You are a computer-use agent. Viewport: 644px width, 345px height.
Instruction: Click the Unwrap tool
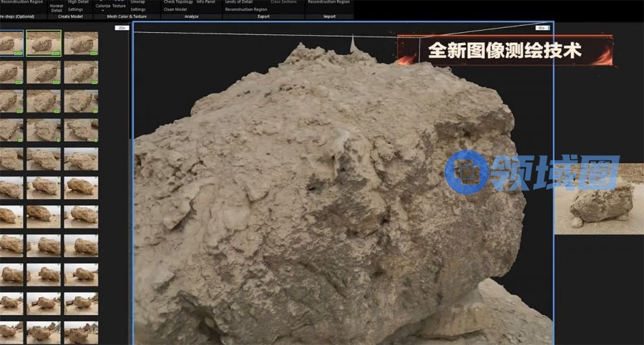[x=137, y=2]
